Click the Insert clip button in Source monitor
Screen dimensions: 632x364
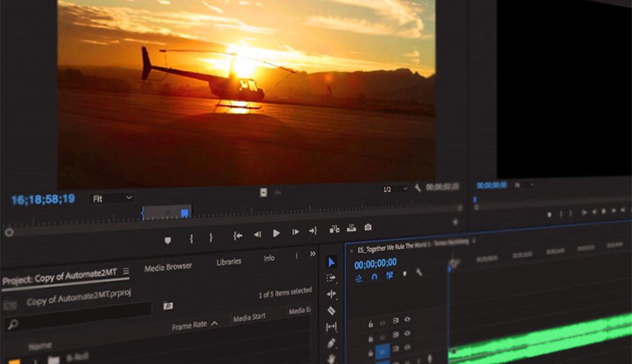[x=334, y=229]
